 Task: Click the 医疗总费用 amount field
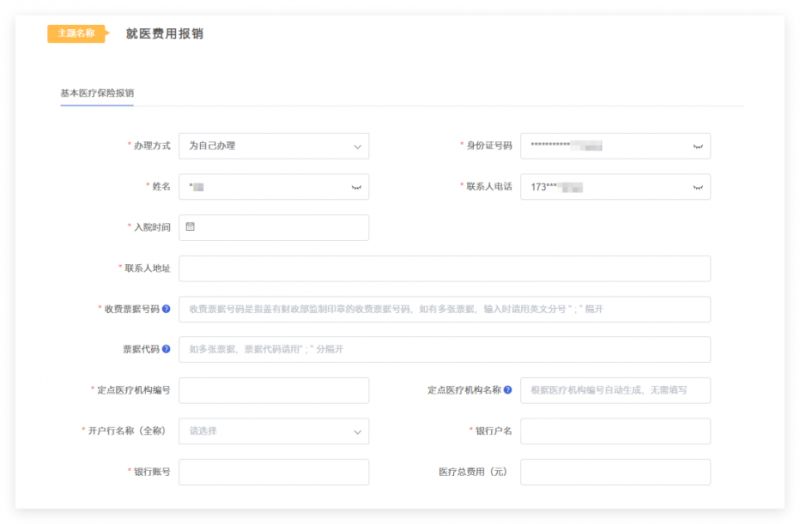pos(615,472)
